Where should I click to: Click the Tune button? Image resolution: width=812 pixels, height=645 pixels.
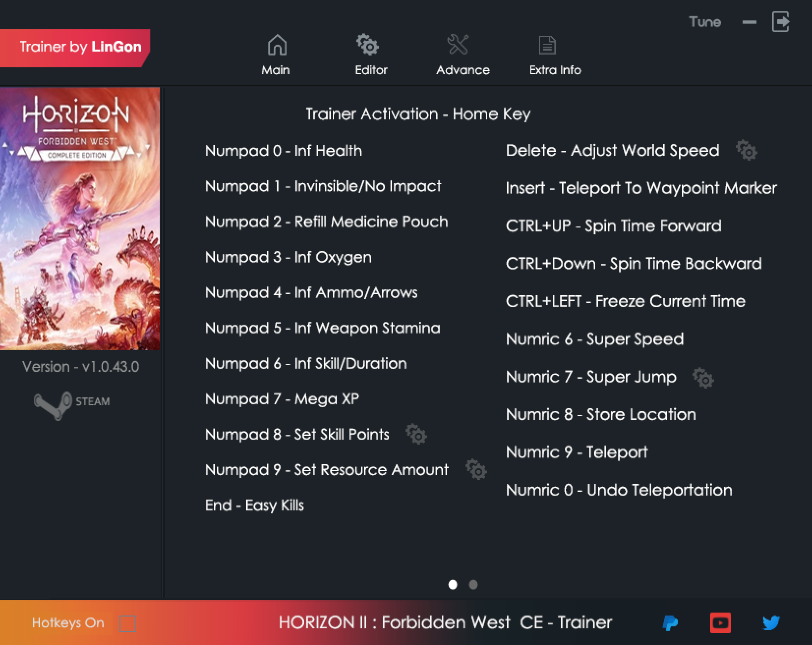click(x=705, y=22)
